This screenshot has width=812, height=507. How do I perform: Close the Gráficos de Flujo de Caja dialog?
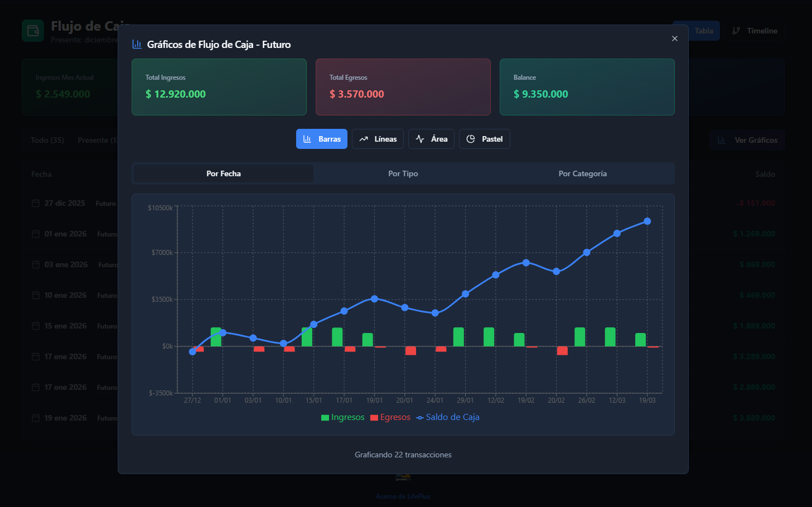[x=675, y=38]
